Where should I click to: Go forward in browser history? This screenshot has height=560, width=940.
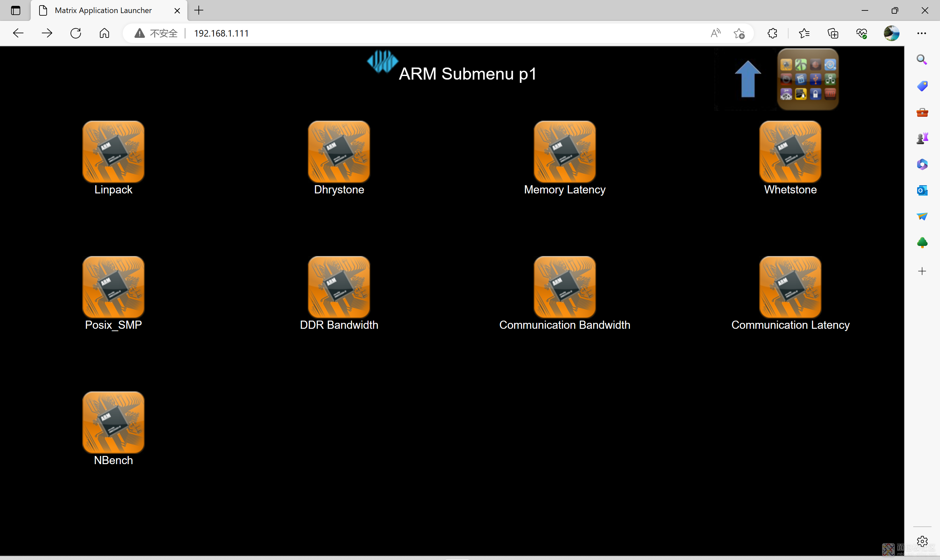(x=47, y=33)
